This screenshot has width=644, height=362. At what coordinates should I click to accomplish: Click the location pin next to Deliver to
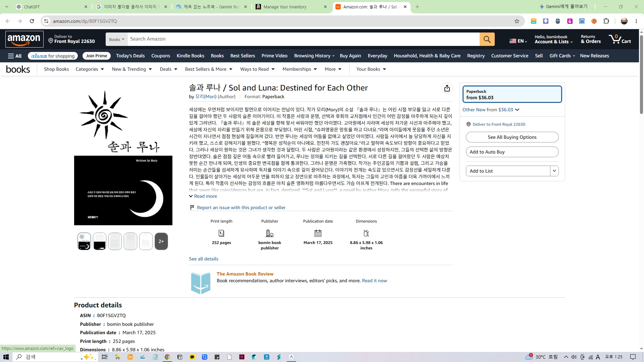[51, 41]
